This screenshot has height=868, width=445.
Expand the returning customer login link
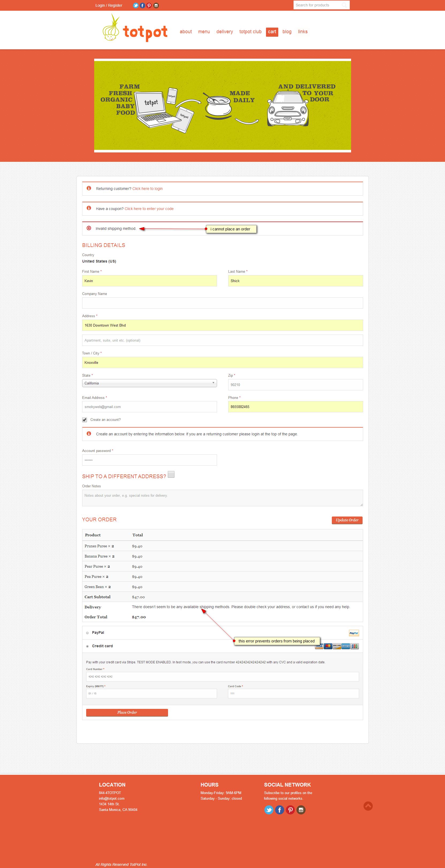[147, 189]
